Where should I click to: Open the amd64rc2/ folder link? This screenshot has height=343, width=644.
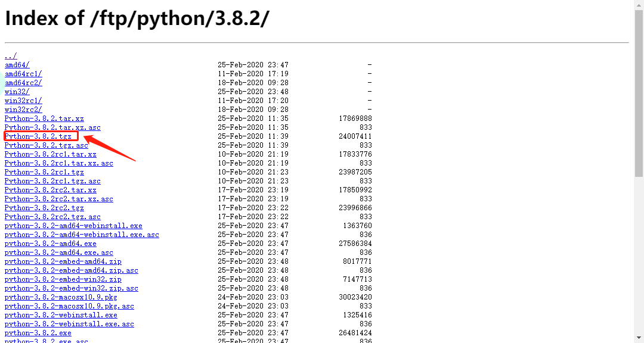point(23,83)
